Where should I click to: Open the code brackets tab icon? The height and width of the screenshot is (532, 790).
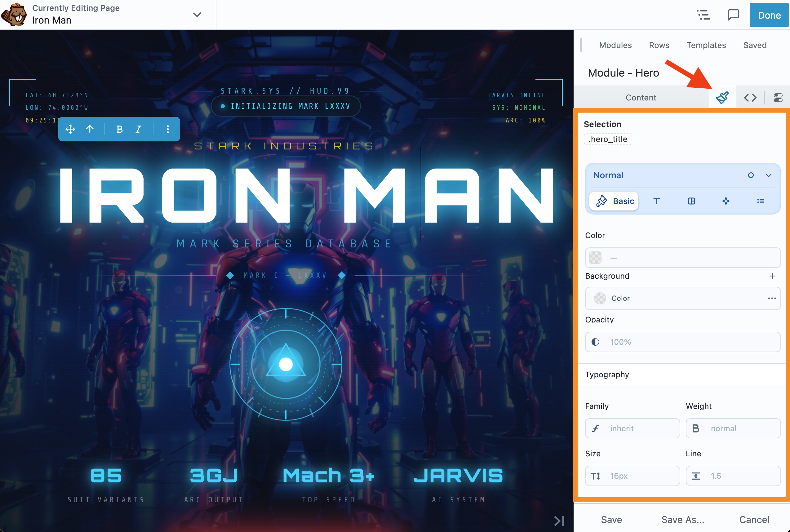[x=750, y=97]
